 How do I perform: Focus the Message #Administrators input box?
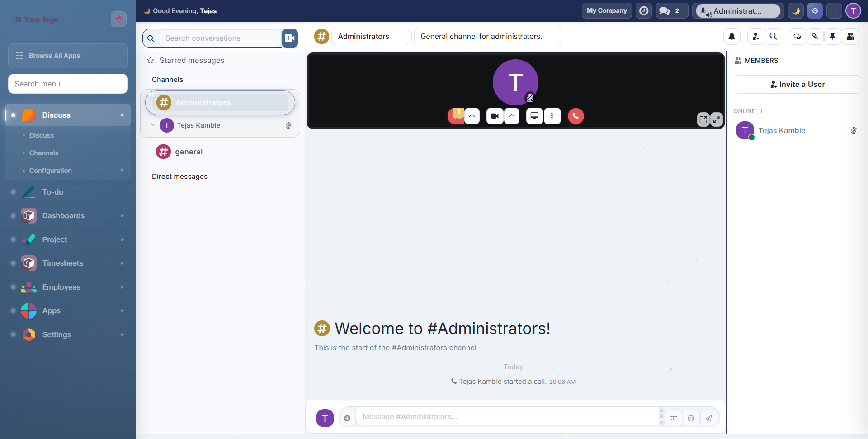(x=506, y=417)
